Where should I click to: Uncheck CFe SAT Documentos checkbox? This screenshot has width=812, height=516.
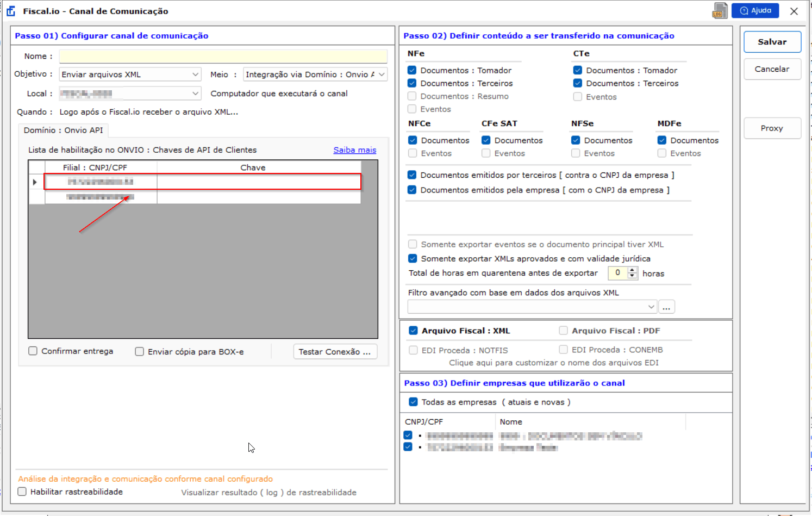(486, 140)
